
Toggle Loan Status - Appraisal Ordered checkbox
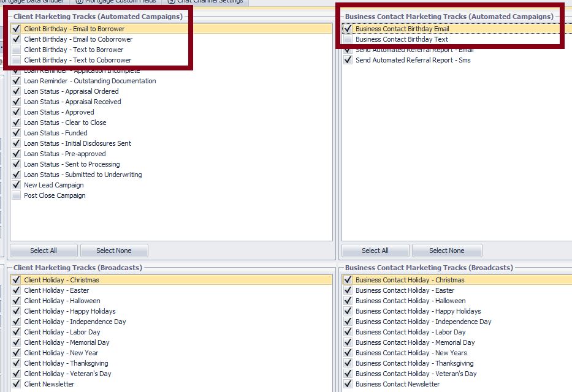17,91
